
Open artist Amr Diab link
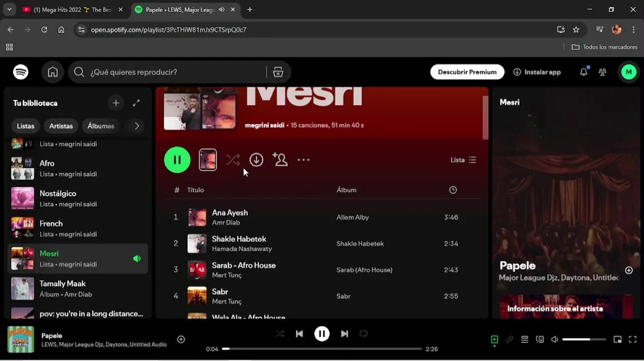[226, 223]
